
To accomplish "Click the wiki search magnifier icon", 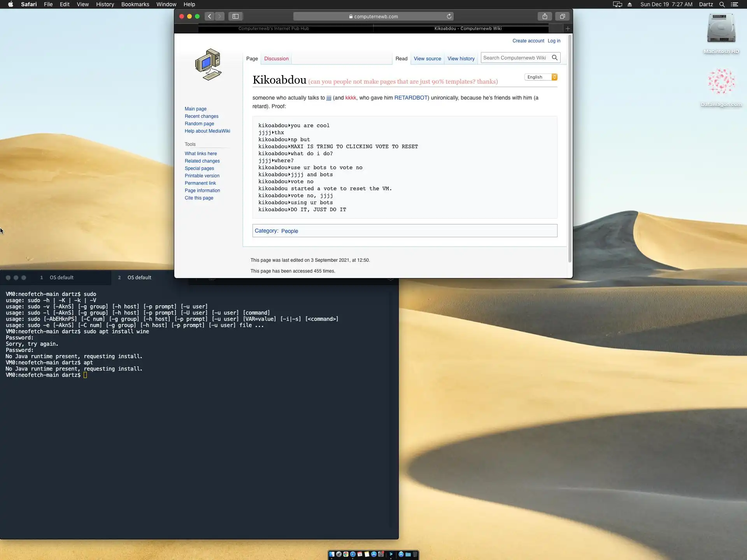I will (x=555, y=58).
